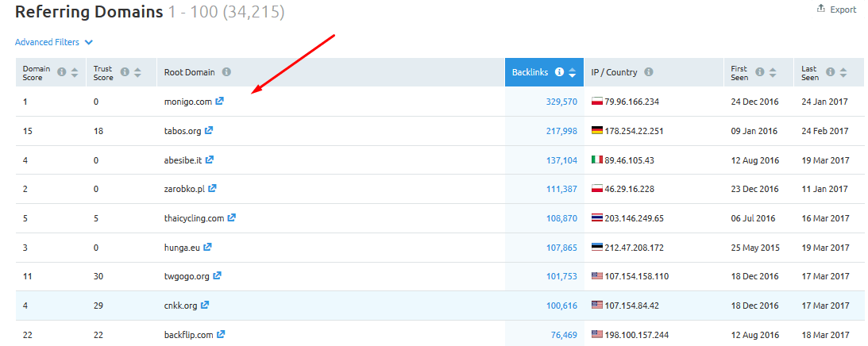Screen dimensions: 868x346
Task: Open cnkk.org external link icon
Action: (205, 305)
